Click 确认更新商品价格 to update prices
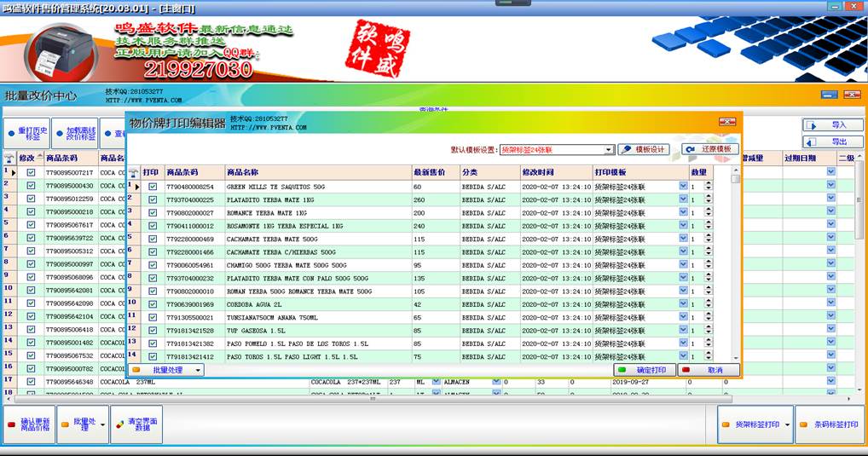 tap(28, 424)
